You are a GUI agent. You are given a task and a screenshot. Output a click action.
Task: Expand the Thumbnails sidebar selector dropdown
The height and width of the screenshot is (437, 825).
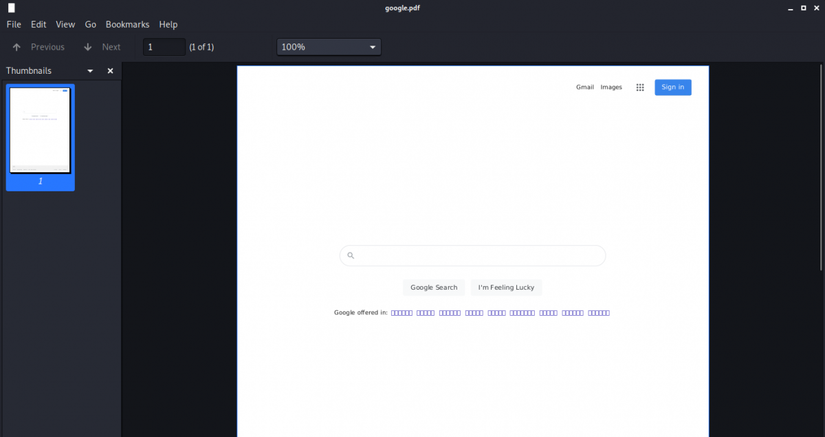(90, 70)
